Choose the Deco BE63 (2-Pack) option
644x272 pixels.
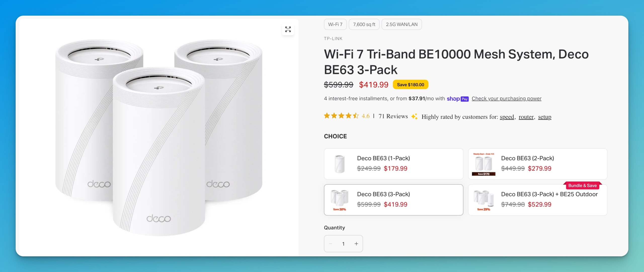coord(537,164)
